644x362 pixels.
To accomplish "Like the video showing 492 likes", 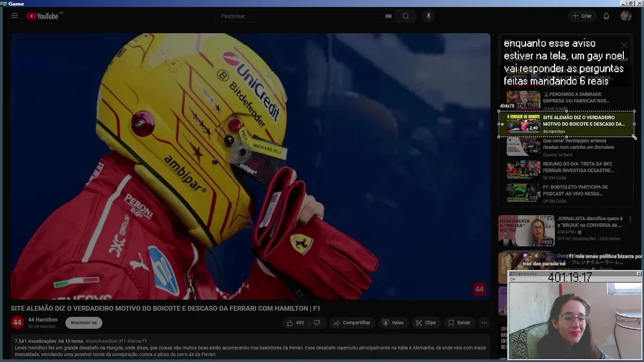I will [295, 323].
